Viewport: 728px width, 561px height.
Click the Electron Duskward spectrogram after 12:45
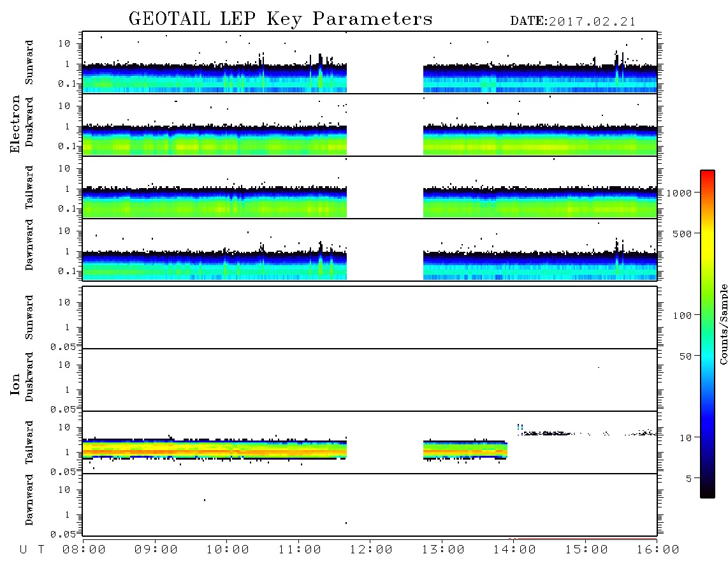pos(540,140)
